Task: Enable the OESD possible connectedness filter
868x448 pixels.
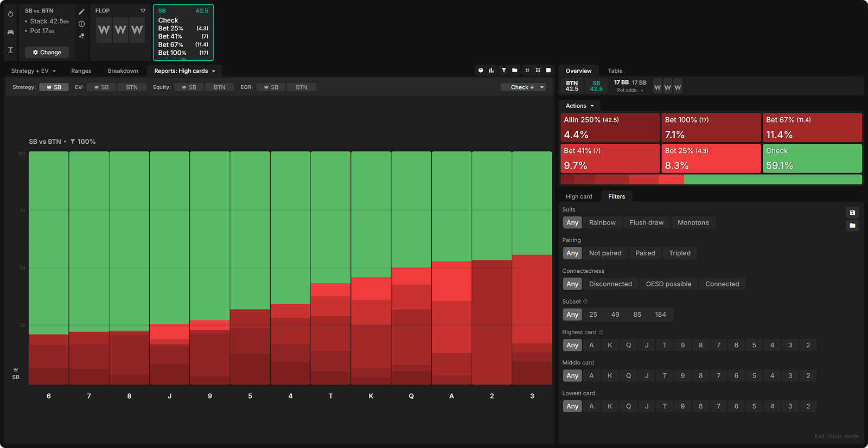Action: (x=668, y=284)
